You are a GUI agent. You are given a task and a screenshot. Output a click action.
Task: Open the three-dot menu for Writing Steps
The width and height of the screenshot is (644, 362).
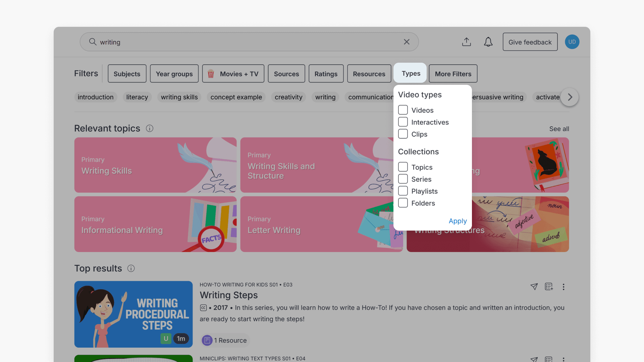coord(563,287)
